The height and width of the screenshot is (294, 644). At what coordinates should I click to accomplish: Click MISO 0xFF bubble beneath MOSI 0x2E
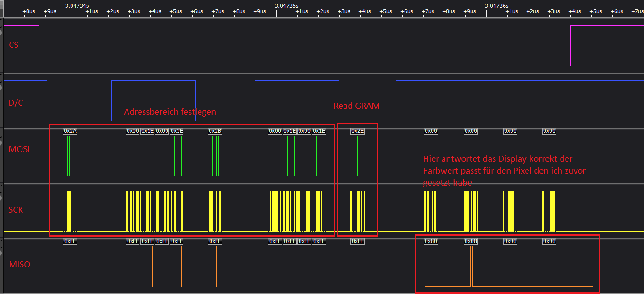pos(358,241)
